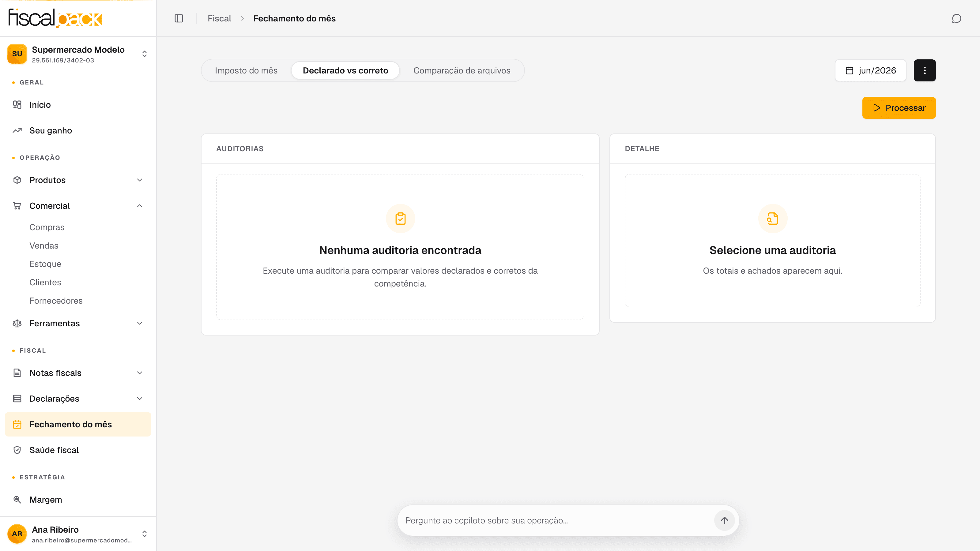Send message with the arrow-up icon
Viewport: 980px width, 551px height.
724,520
